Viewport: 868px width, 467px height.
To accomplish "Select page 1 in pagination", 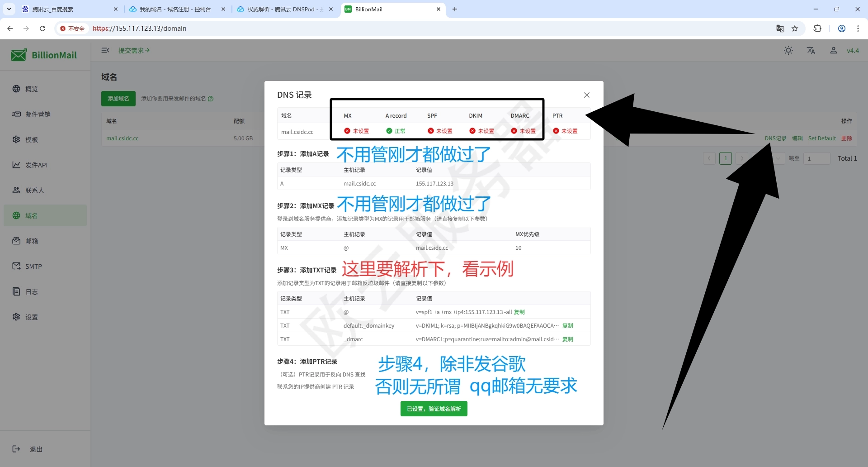I will click(726, 158).
